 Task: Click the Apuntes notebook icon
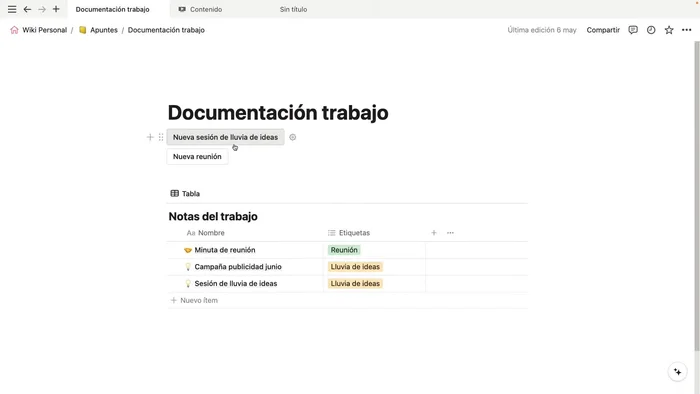83,30
